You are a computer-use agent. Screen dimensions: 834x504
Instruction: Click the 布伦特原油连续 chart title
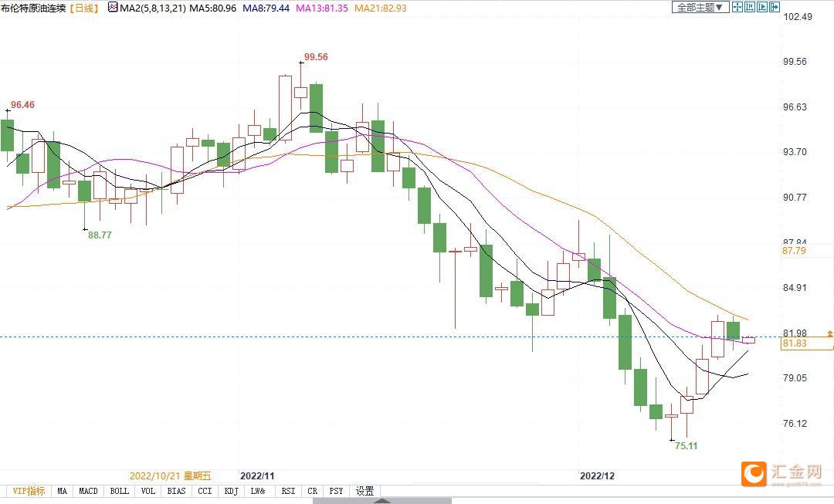pos(33,8)
